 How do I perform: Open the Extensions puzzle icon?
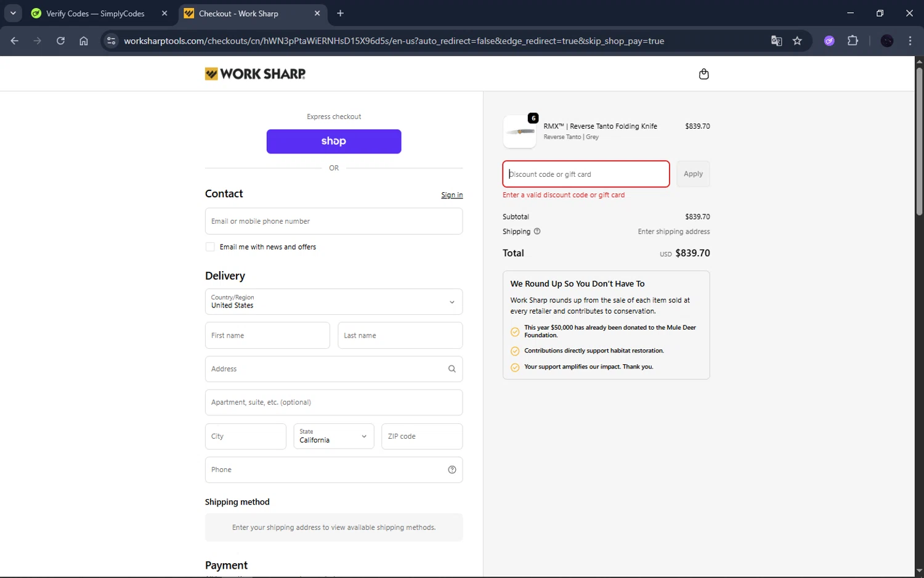(853, 41)
